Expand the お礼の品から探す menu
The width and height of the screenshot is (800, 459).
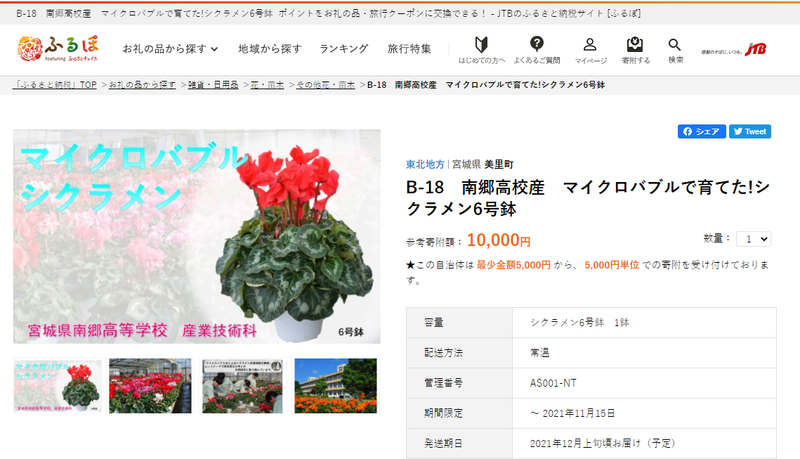click(170, 49)
